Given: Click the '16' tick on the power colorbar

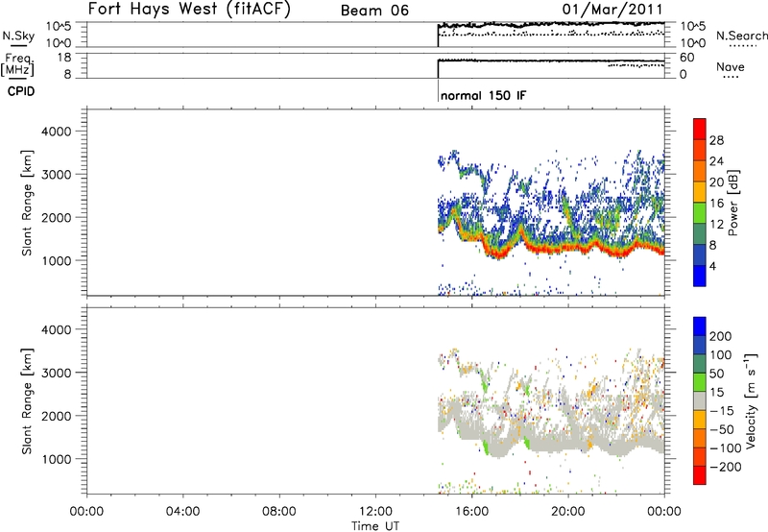Looking at the screenshot, I should [x=716, y=204].
